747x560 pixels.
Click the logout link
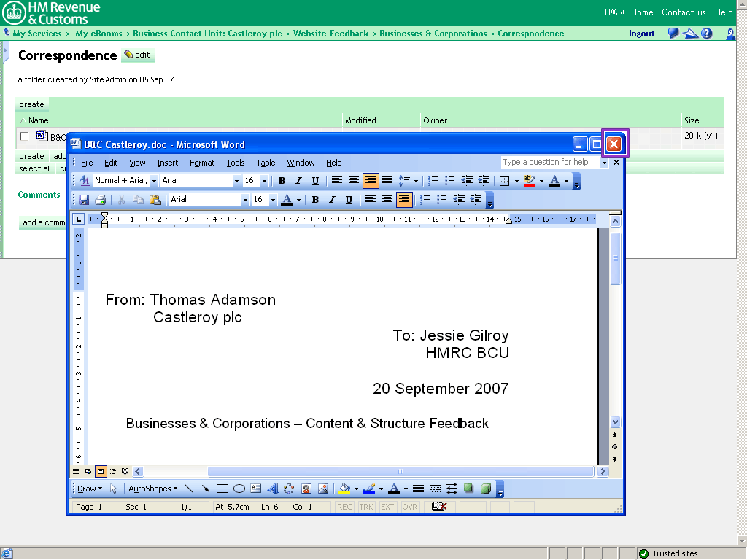641,34
